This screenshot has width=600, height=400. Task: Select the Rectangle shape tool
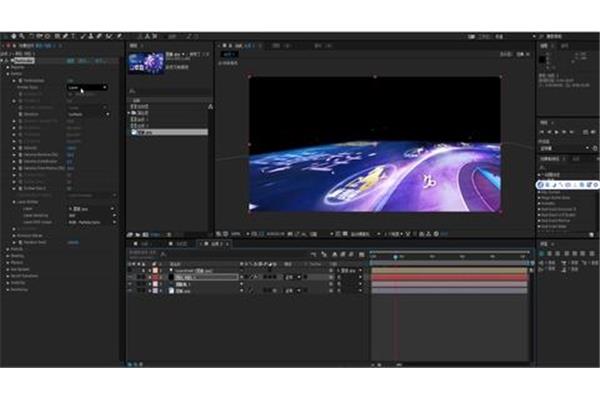click(57, 36)
